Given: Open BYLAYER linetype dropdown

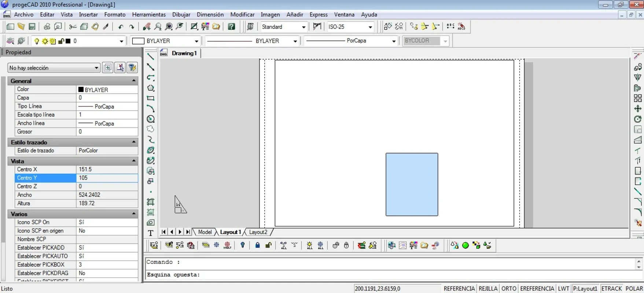Looking at the screenshot, I should 295,41.
